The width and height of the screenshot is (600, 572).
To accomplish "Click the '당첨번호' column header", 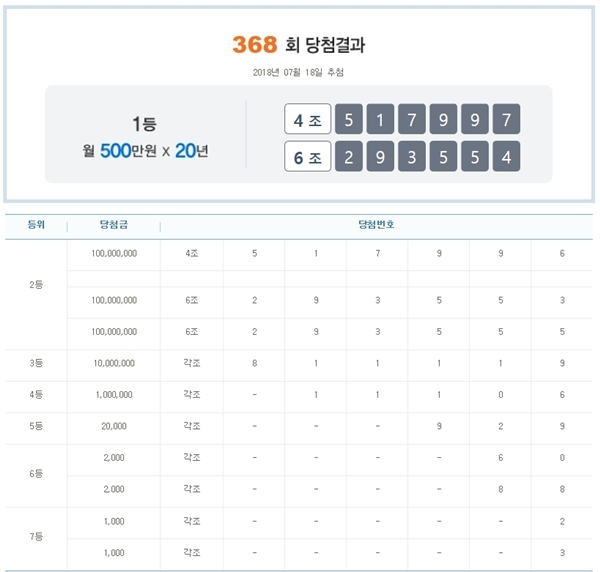I will pos(377,225).
